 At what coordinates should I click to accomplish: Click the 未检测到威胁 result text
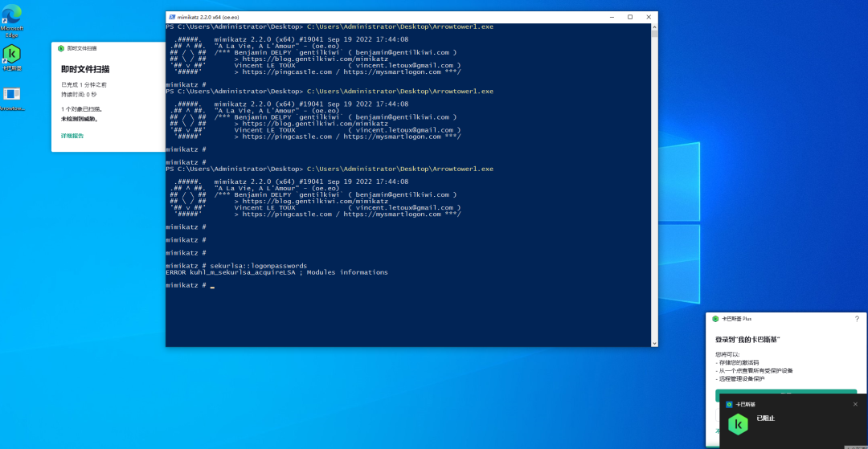pos(80,119)
